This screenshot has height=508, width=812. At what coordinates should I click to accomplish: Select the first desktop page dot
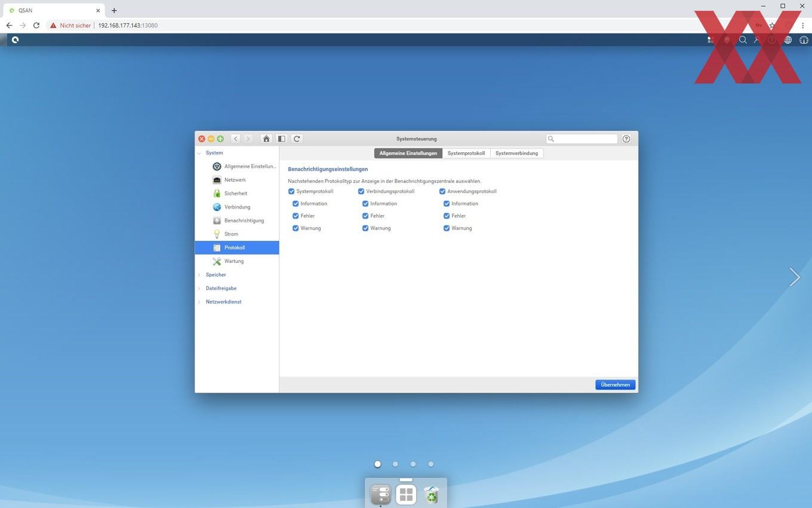point(377,464)
